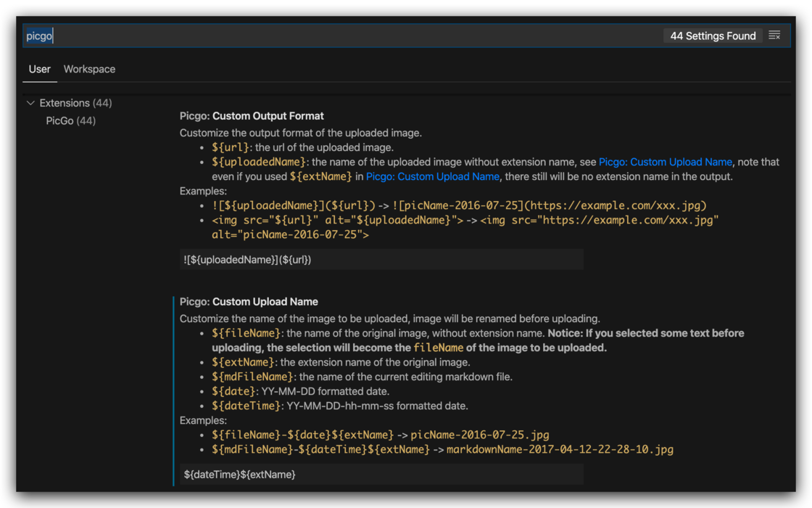
Task: Click the clear settings search icon
Action: 774,36
